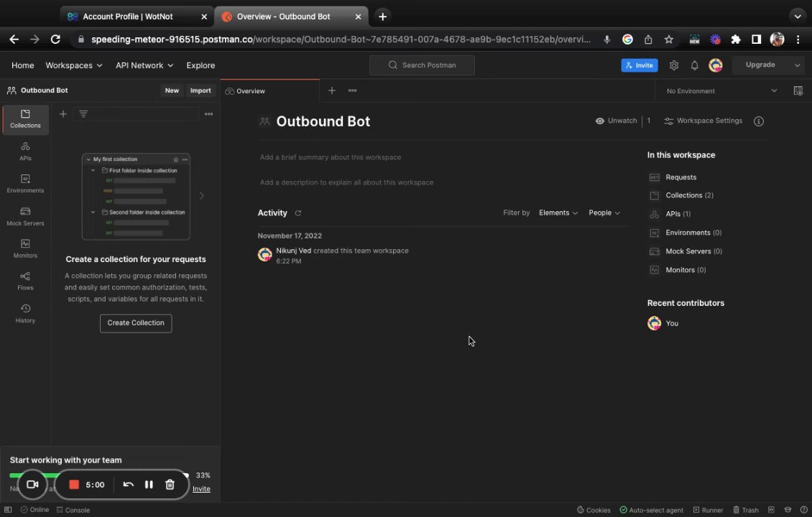812x517 pixels.
Task: Open the Collections sidebar panel
Action: (25, 119)
